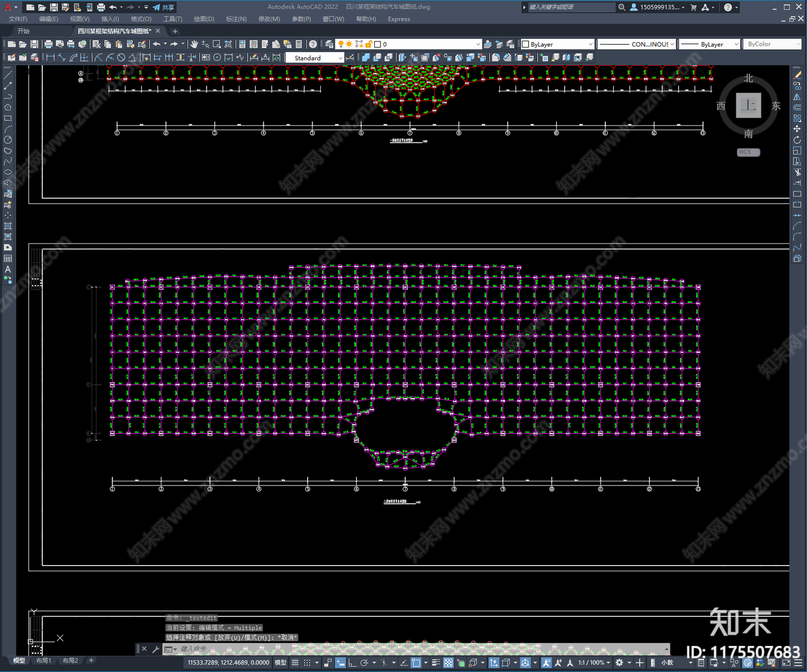Image resolution: width=807 pixels, height=672 pixels.
Task: Toggle layer freeze sun icon
Action: coord(349,44)
